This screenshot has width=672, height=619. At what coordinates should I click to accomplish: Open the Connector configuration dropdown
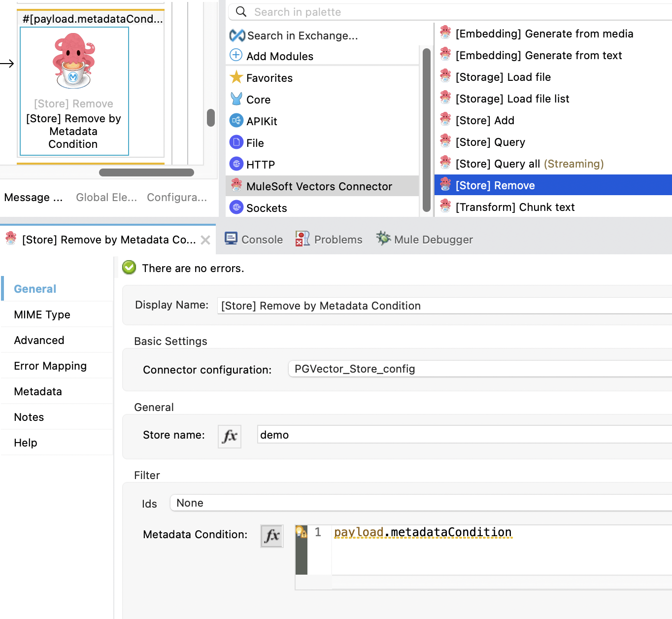click(x=480, y=369)
